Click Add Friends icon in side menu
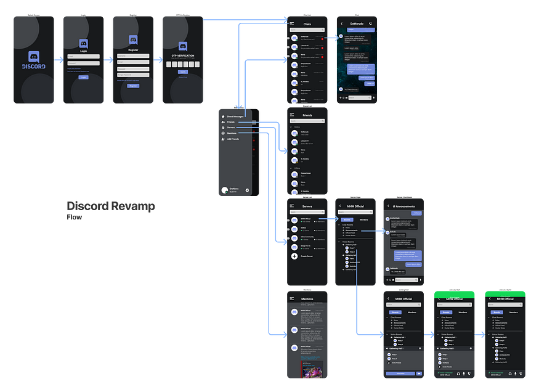Screen dimensions: 539x392 click(x=223, y=139)
